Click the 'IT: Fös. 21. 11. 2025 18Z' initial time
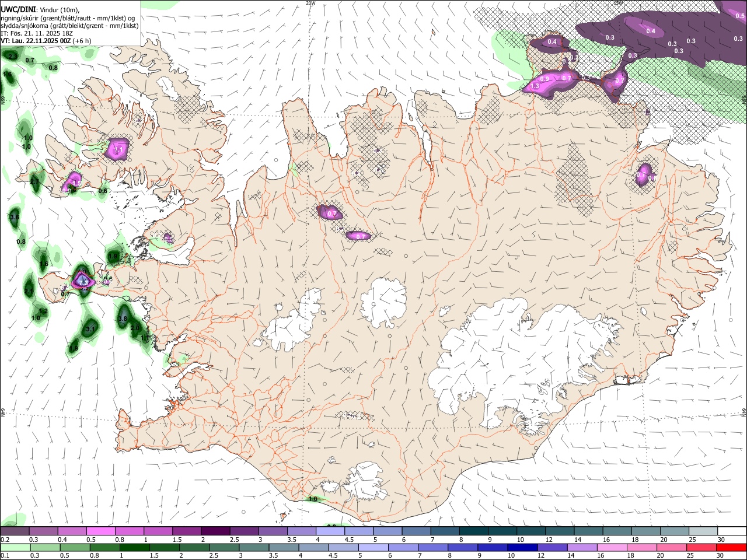The image size is (747, 560). [x=37, y=33]
